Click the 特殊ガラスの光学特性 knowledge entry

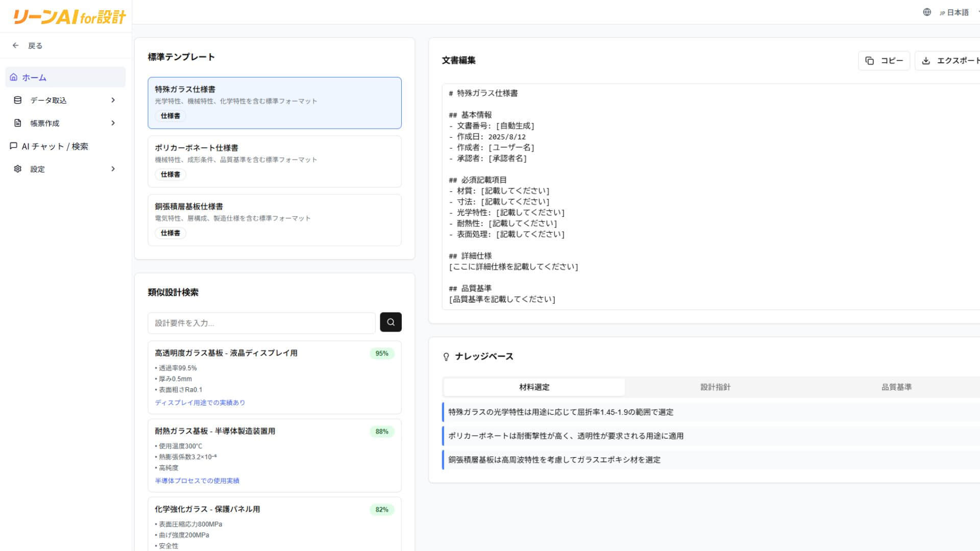[710, 412]
